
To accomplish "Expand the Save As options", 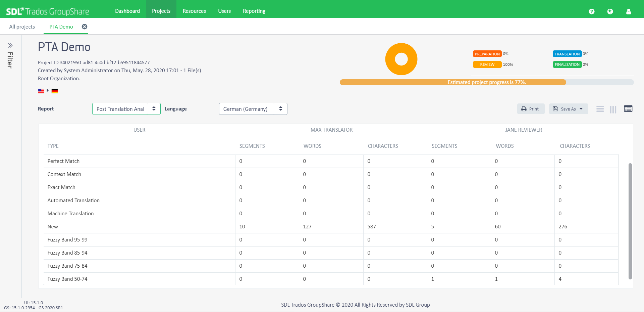I will pos(568,109).
